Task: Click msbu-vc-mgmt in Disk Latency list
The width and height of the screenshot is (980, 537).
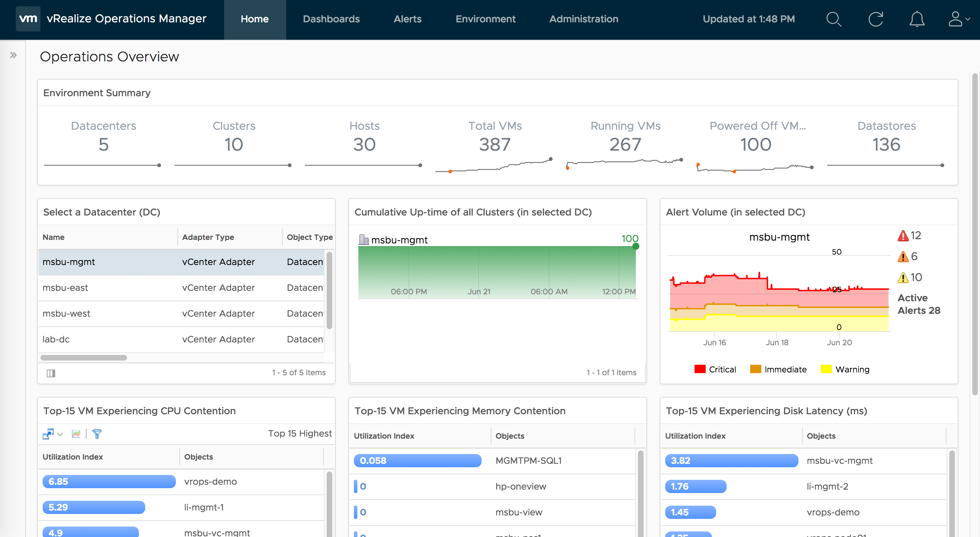Action: point(839,461)
